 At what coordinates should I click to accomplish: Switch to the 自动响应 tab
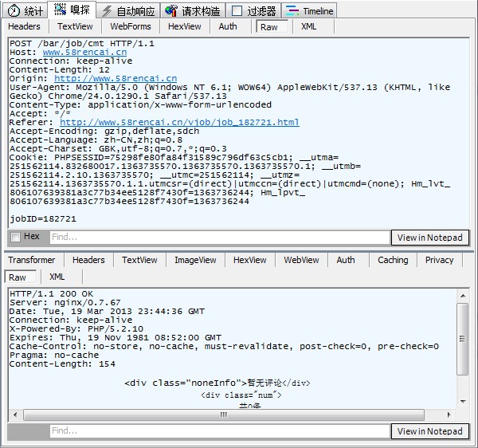[128, 11]
